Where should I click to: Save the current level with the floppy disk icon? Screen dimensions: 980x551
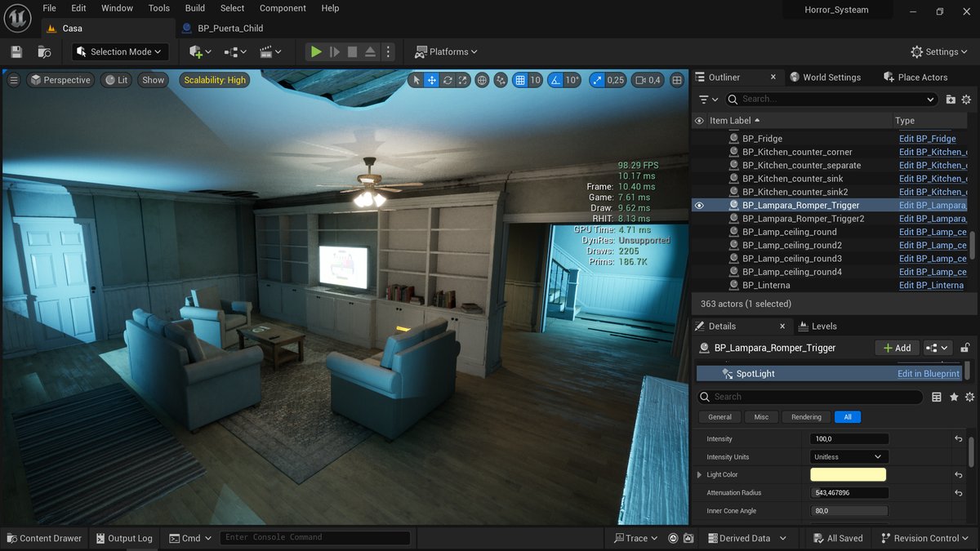(16, 51)
